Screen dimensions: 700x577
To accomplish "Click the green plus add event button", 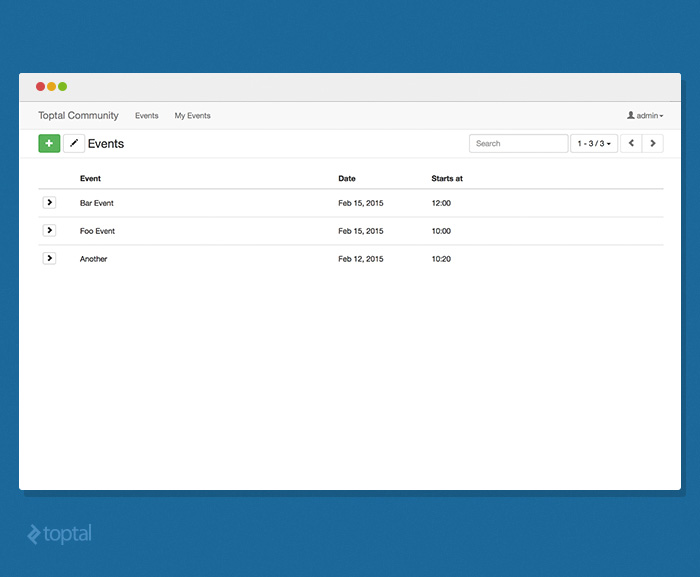I will point(49,143).
